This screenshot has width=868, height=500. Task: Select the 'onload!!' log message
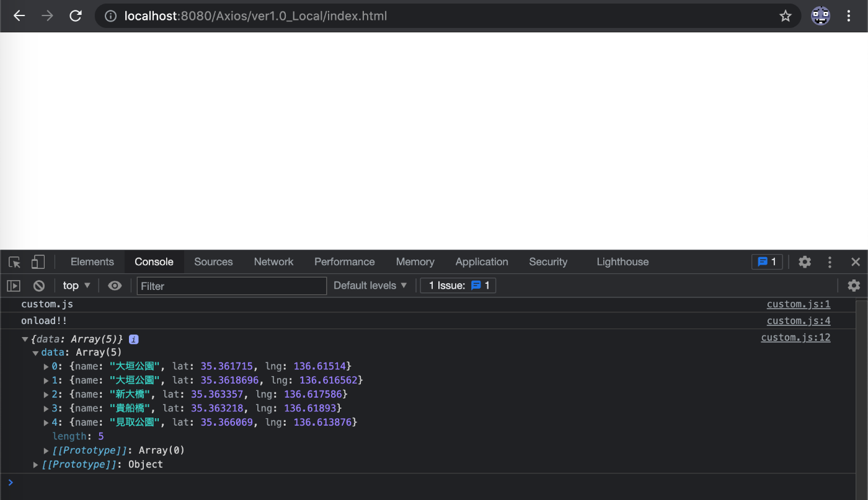point(44,321)
